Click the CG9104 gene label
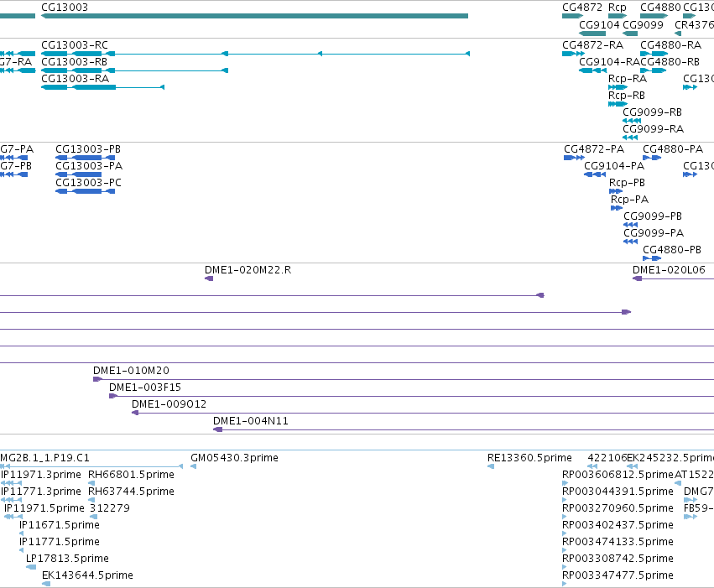 pyautogui.click(x=599, y=24)
